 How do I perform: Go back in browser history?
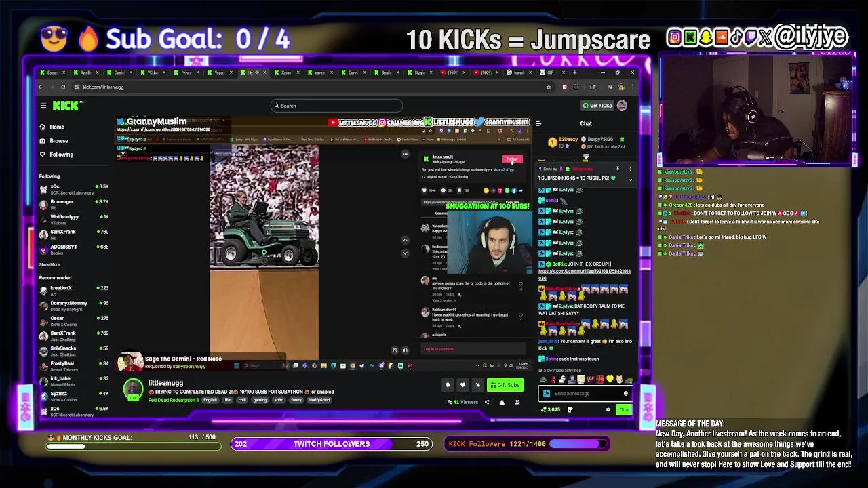coord(41,87)
